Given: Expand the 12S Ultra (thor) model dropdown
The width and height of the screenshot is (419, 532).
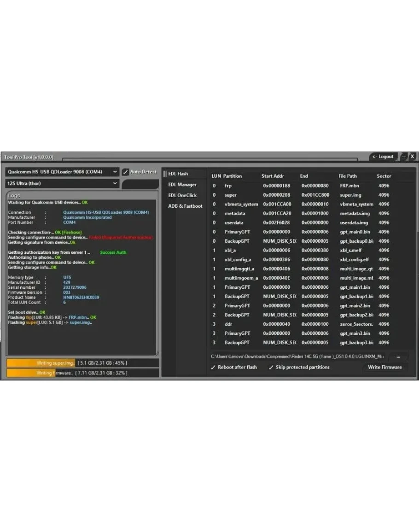Looking at the screenshot, I should tap(63, 183).
